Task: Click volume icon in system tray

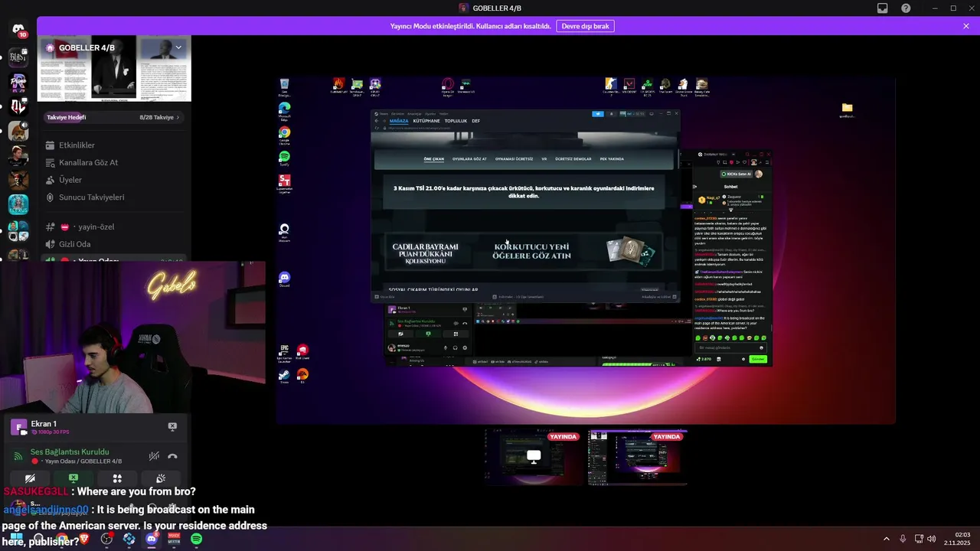Action: (932, 539)
